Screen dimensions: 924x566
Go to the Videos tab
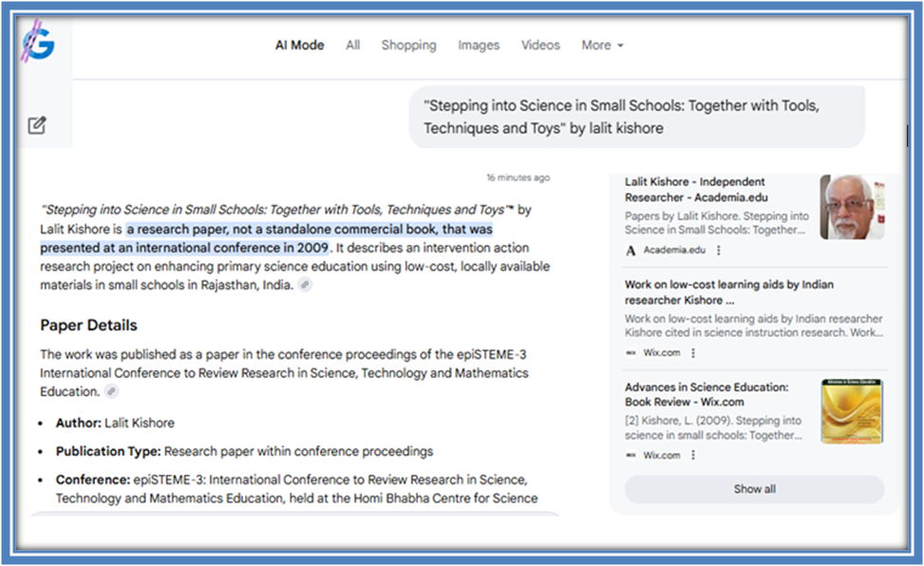(x=540, y=45)
